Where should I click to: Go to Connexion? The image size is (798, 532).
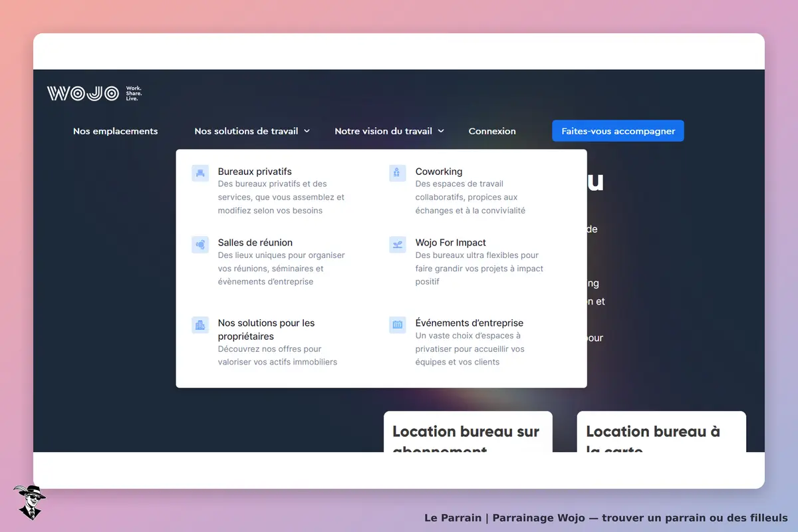pos(492,131)
